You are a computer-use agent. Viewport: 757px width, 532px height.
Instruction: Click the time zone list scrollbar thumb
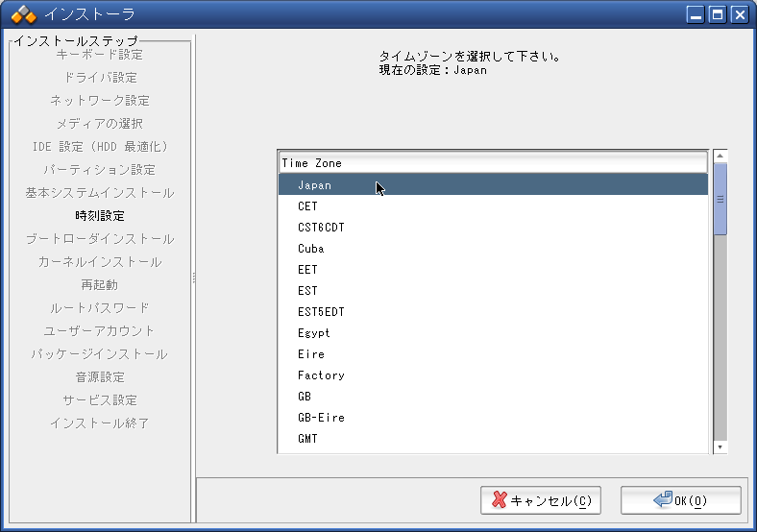tap(720, 200)
